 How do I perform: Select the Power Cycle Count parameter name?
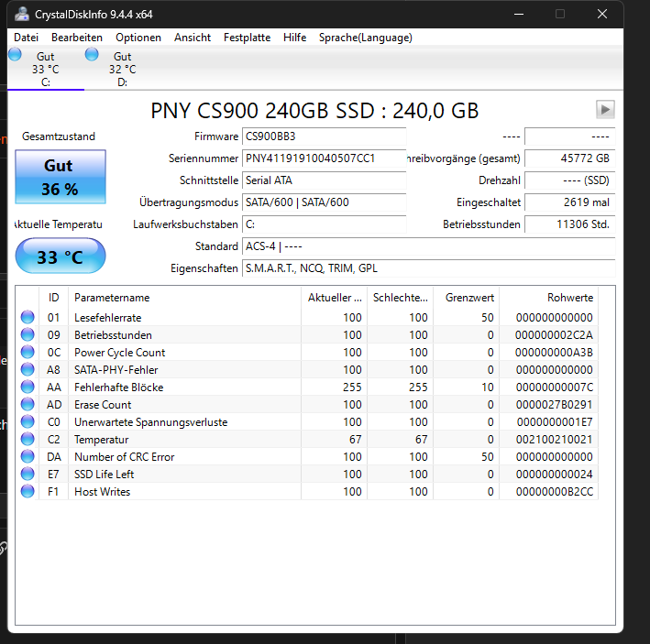pos(119,353)
